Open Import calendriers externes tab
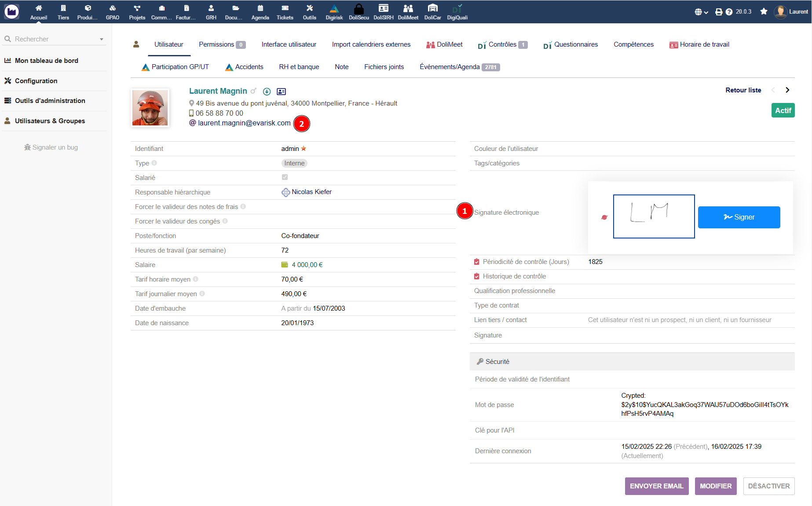The image size is (812, 506). coord(371,44)
